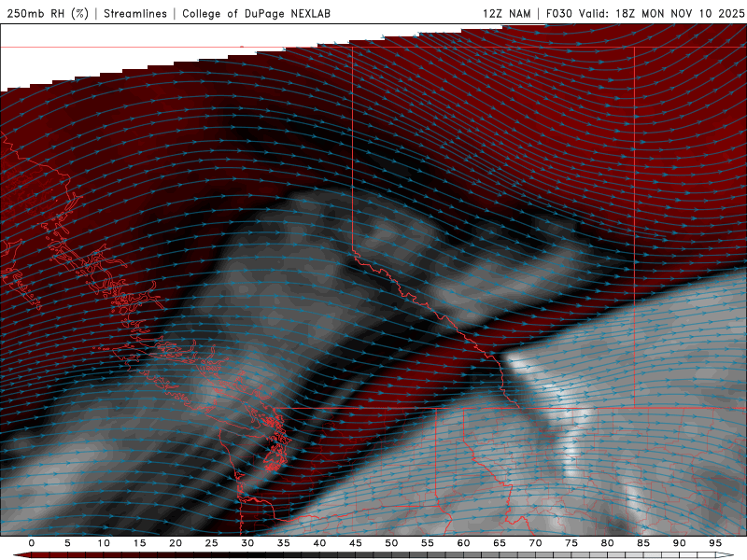This screenshot has width=747, height=560.
Task: Click the 10 value on the colorbar scale
Action: (x=104, y=543)
